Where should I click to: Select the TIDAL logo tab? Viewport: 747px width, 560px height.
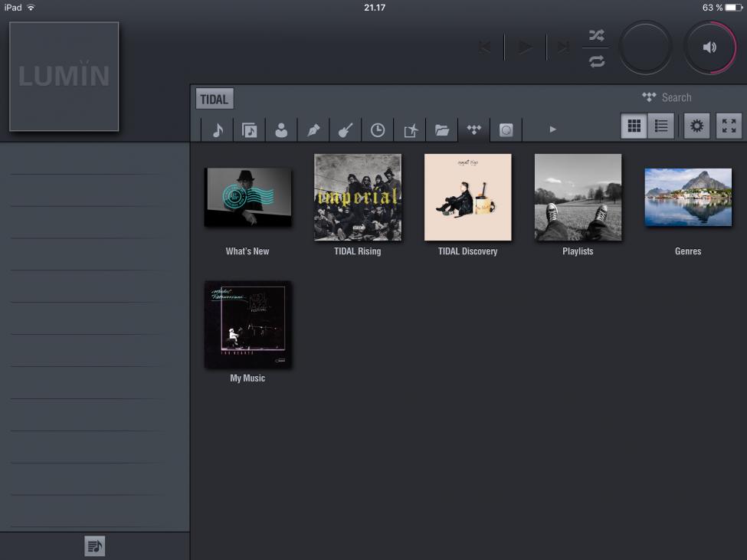[x=474, y=129]
